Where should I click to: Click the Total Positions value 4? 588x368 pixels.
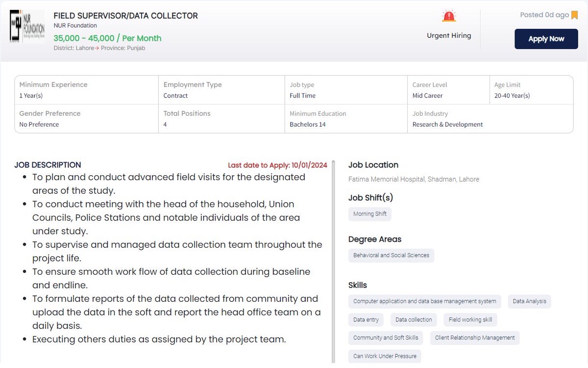click(165, 124)
